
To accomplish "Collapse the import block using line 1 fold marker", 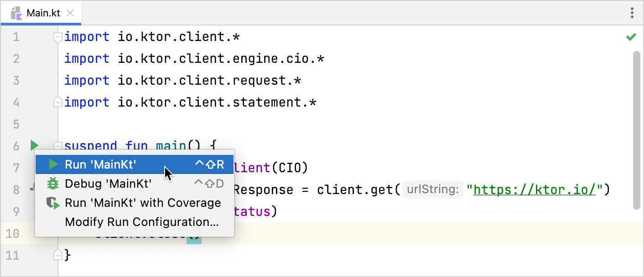I will pos(57,37).
